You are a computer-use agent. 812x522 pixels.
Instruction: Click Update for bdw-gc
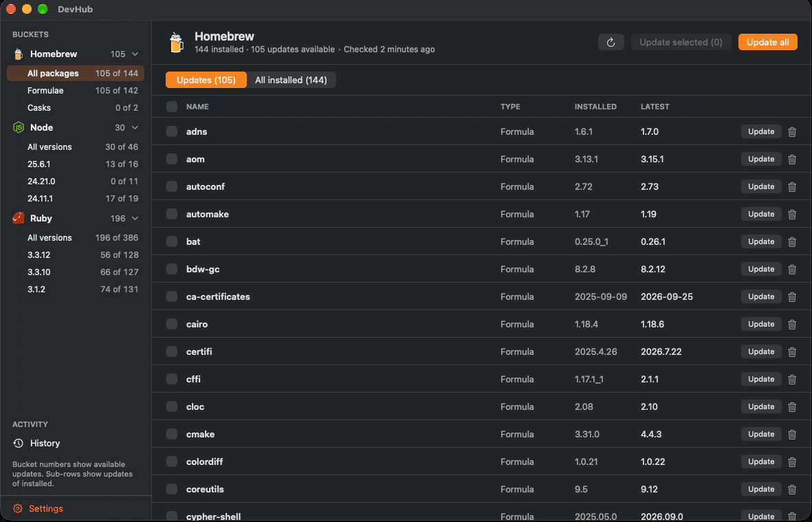pos(760,269)
